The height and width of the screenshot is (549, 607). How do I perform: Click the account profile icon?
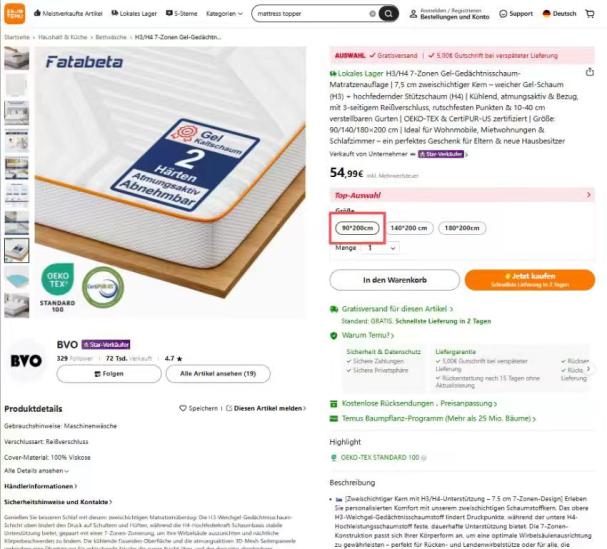click(x=413, y=14)
